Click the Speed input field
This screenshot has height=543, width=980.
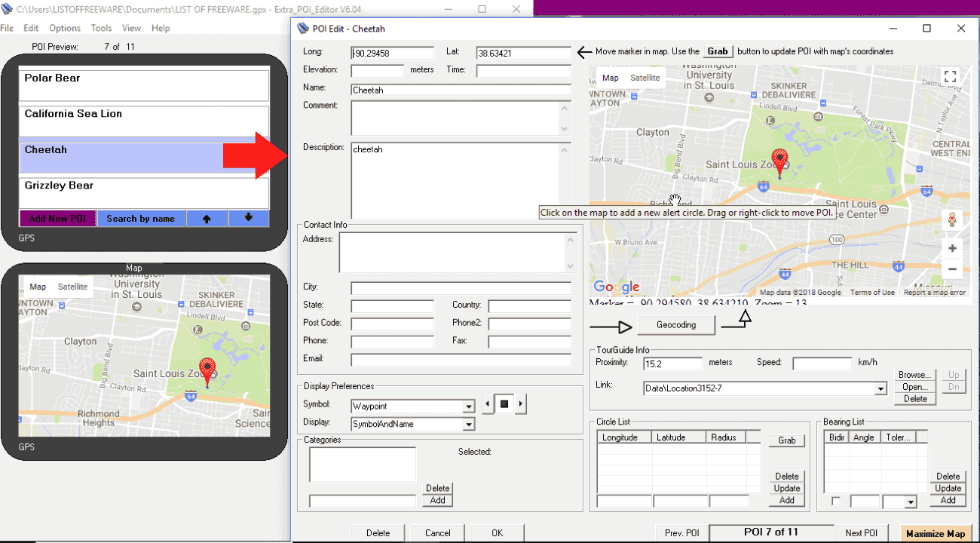click(822, 364)
